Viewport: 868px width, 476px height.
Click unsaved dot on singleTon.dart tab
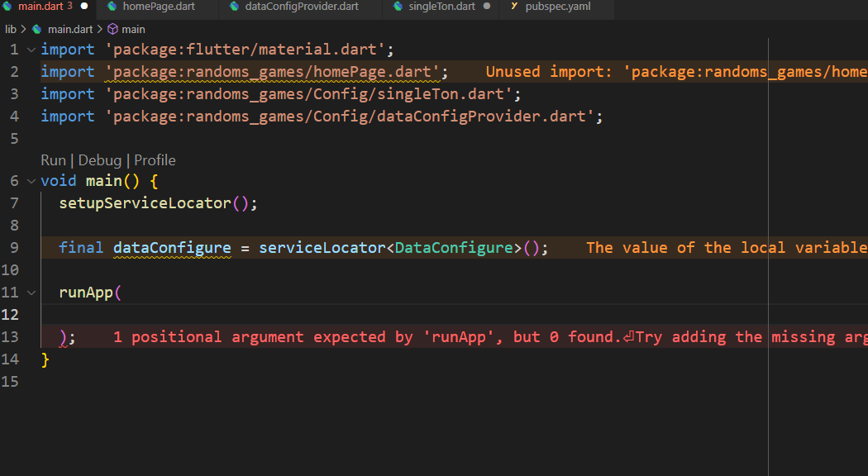click(487, 7)
